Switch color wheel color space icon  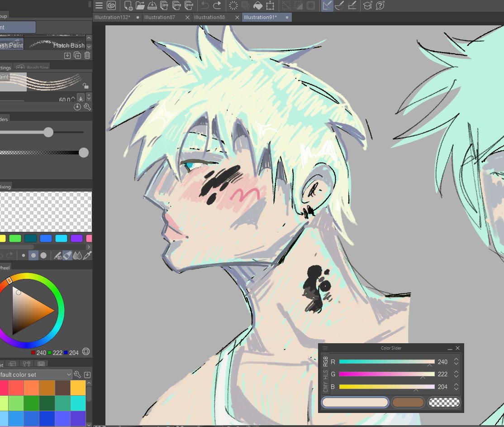pos(86,351)
